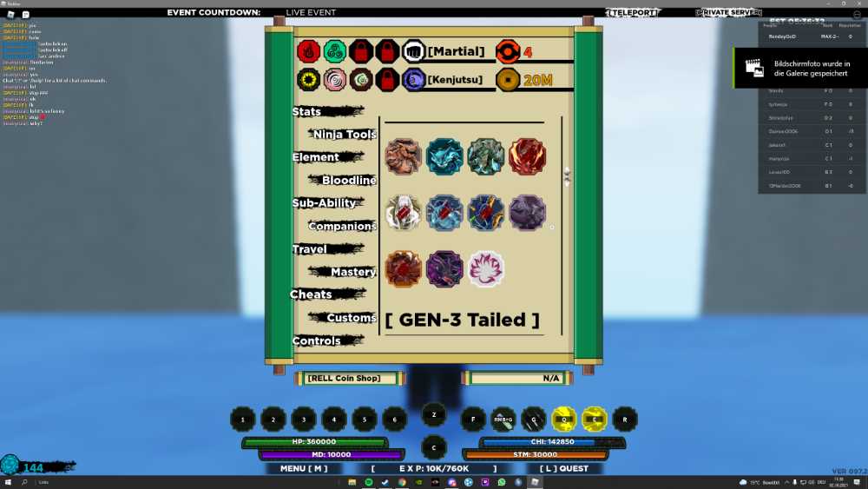Viewport: 868px width, 489px height.
Task: Open WhatsApp from the taskbar
Action: 502,482
